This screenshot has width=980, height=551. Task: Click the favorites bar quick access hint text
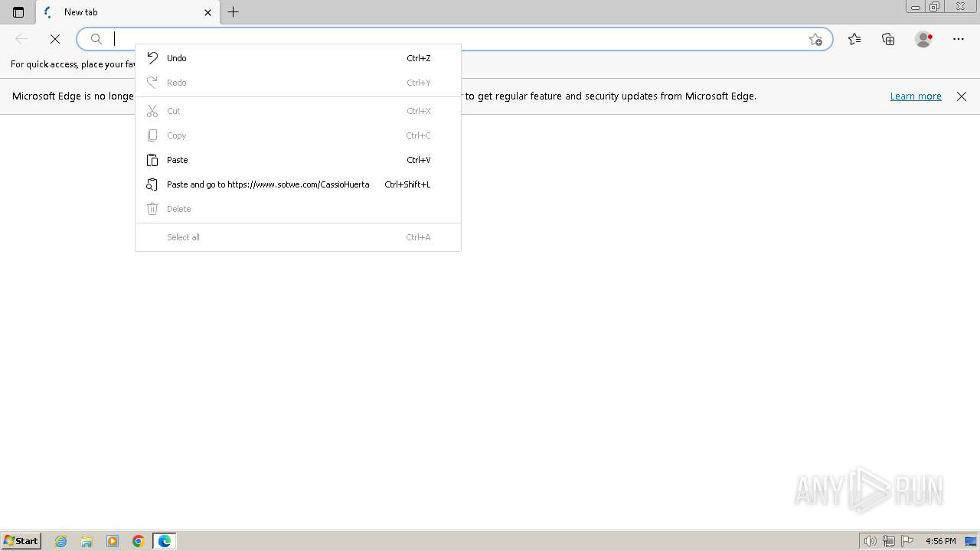point(73,64)
